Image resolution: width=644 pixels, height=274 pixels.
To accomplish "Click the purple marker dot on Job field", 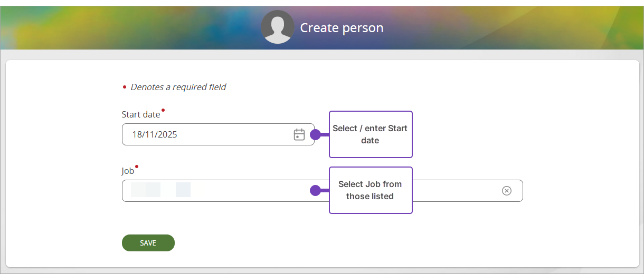I will [316, 191].
